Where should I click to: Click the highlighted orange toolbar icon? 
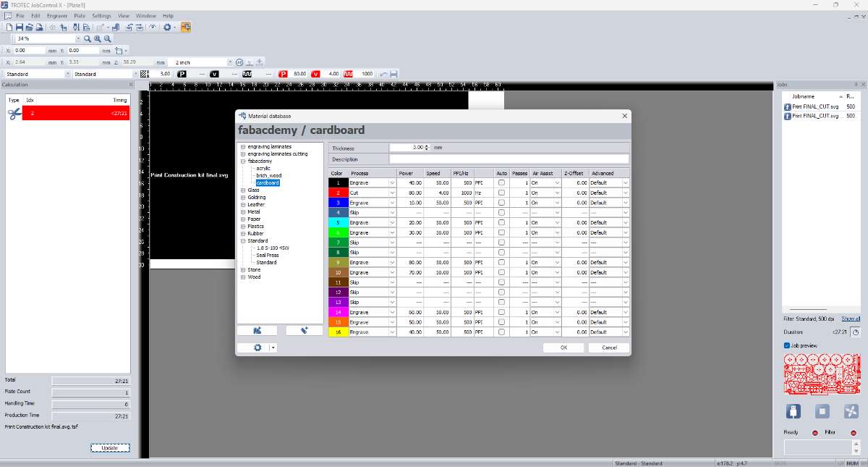186,27
